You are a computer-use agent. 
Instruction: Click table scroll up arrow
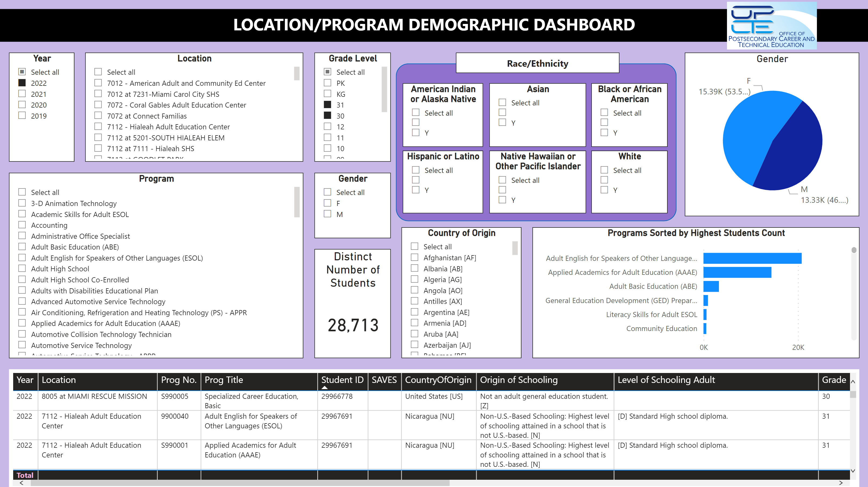point(853,382)
